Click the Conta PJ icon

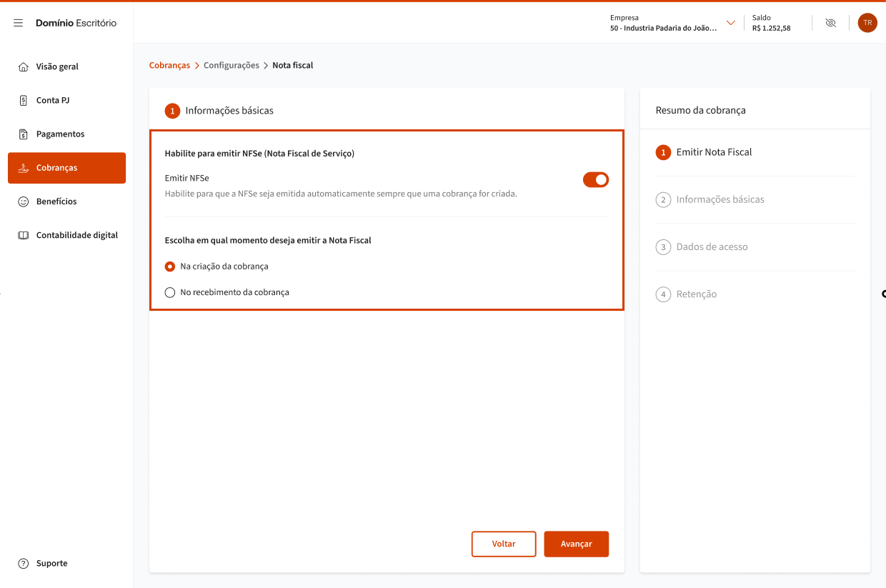[x=23, y=100]
